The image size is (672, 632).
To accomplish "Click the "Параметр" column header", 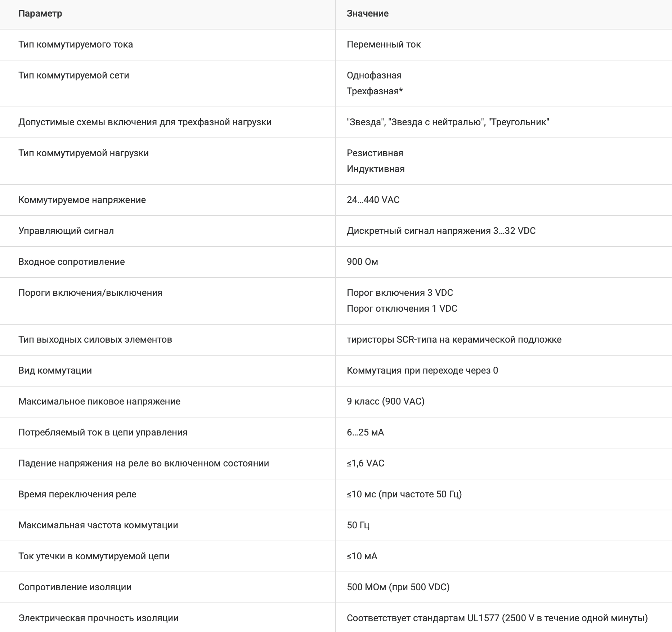I will click(40, 14).
